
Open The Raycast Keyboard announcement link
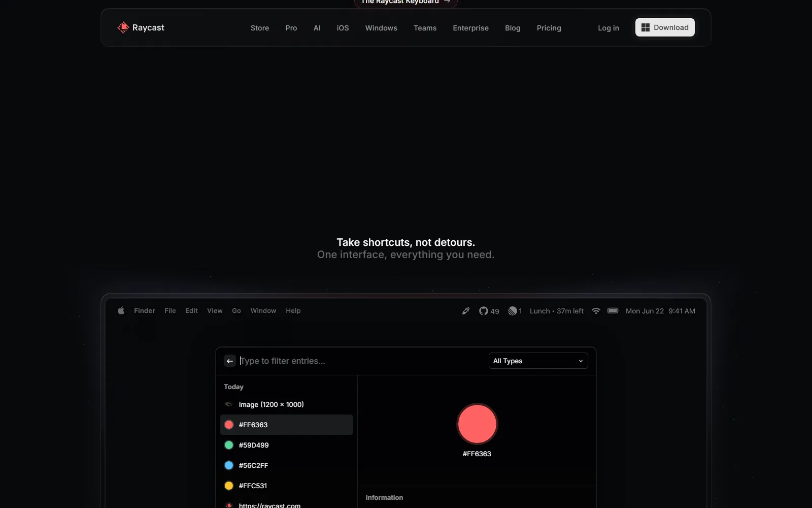pos(405,2)
